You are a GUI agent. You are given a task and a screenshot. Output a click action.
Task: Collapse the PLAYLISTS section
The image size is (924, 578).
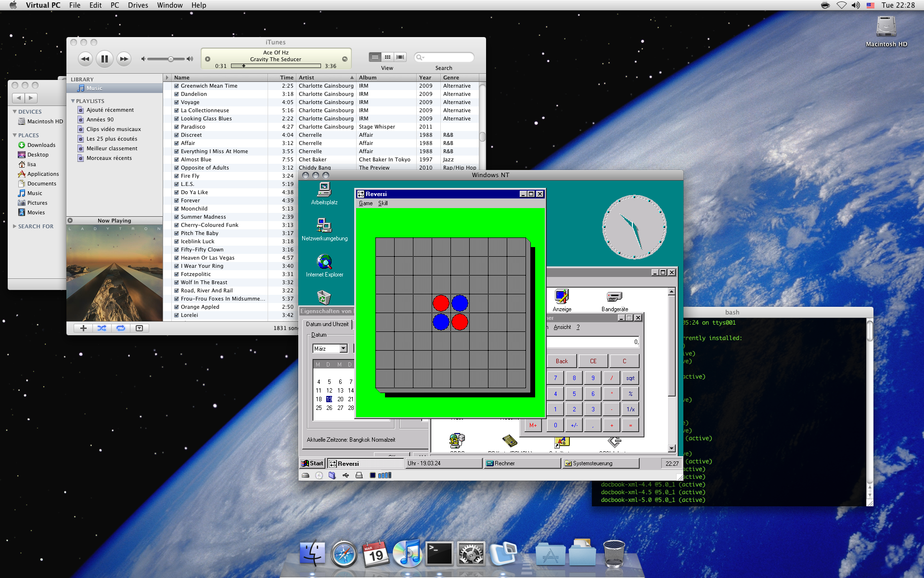73,101
